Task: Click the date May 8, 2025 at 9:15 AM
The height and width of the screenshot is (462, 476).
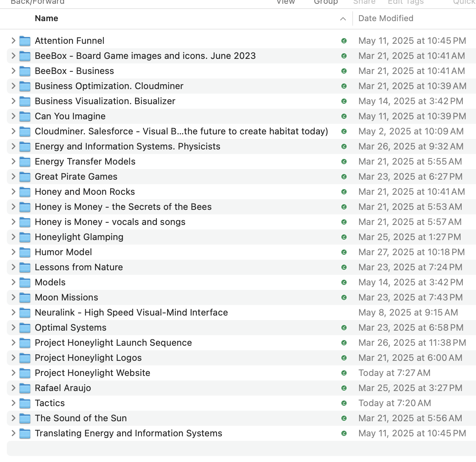Action: point(408,313)
